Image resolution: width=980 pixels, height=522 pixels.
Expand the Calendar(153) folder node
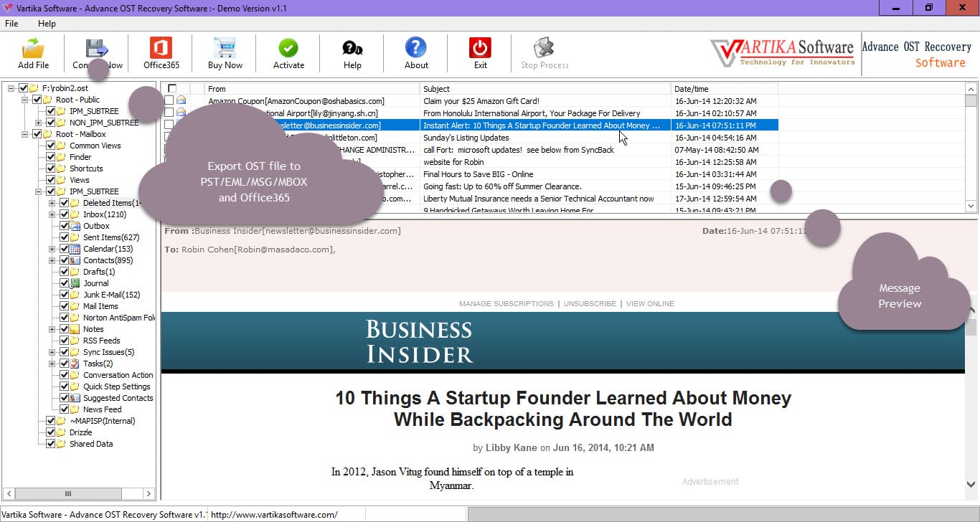pyautogui.click(x=52, y=249)
